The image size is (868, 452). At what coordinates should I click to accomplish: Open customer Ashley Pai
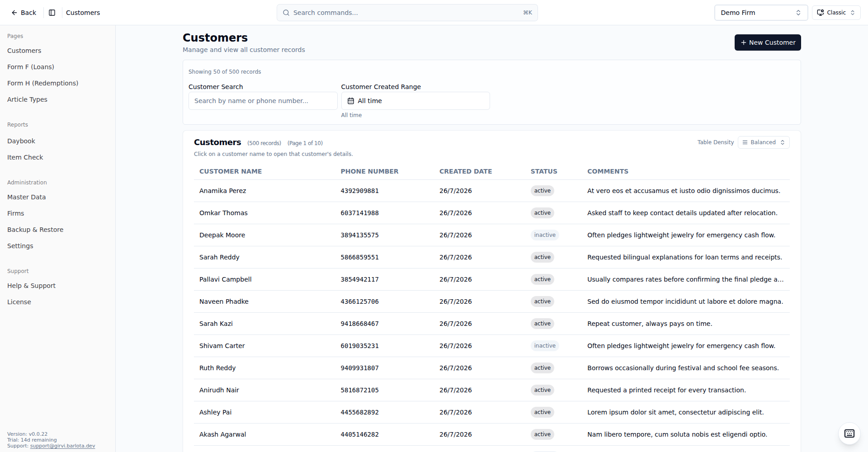[x=215, y=412]
